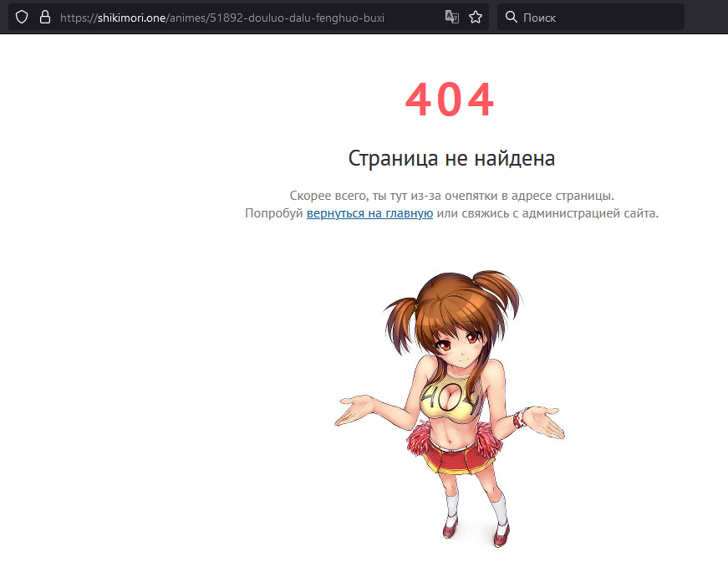This screenshot has width=728, height=583.
Task: Click the Страница не найдена heading
Action: (x=451, y=158)
